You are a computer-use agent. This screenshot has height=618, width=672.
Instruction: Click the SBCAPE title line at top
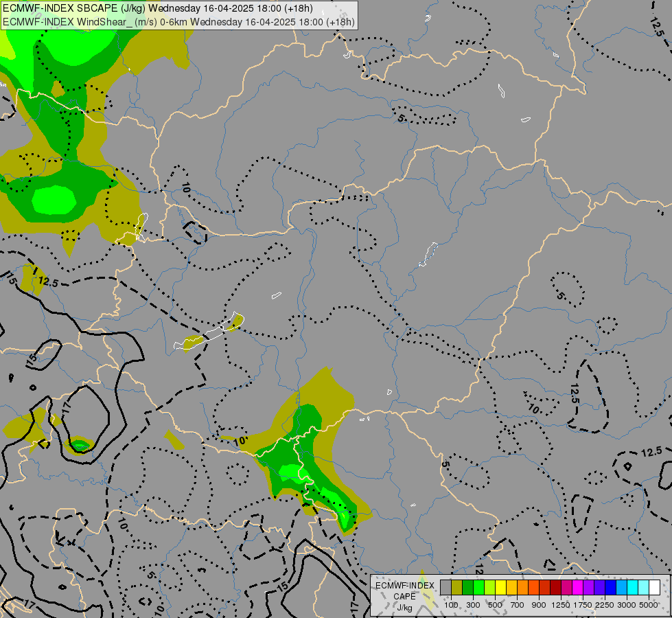point(158,8)
